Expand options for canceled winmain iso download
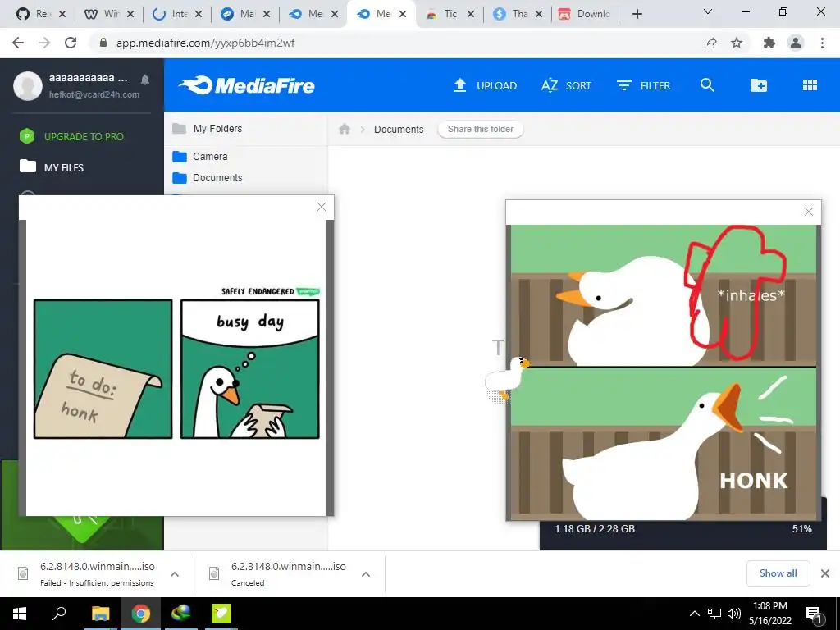 (x=366, y=574)
